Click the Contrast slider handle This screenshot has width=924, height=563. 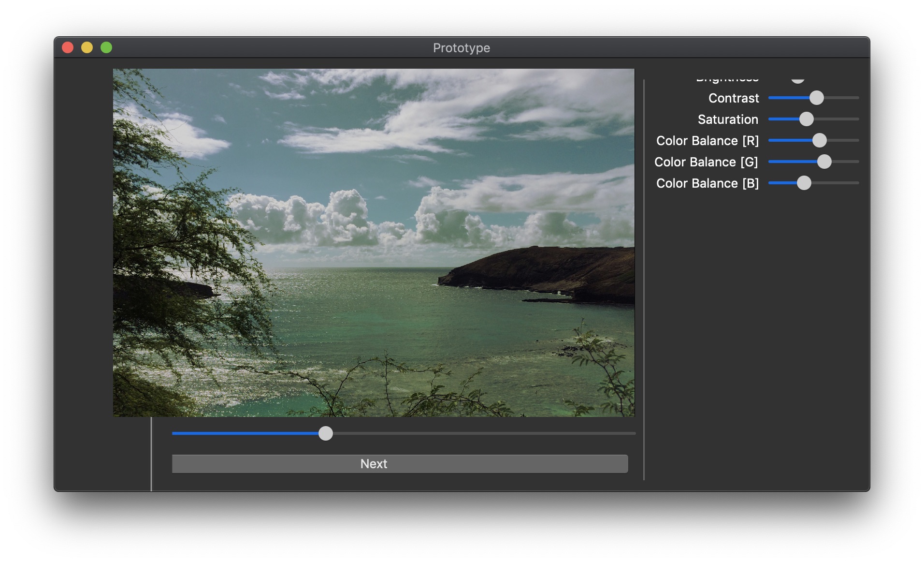[x=817, y=98]
